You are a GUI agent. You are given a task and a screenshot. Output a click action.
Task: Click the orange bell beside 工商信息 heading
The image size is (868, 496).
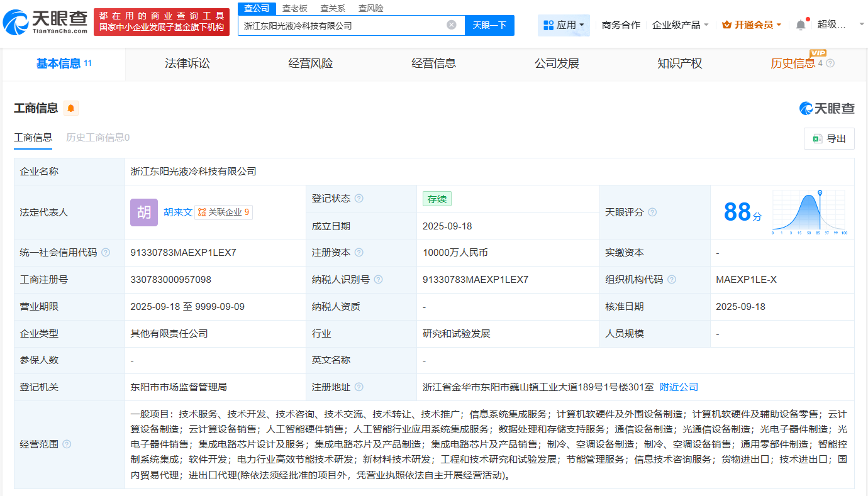tap(69, 107)
